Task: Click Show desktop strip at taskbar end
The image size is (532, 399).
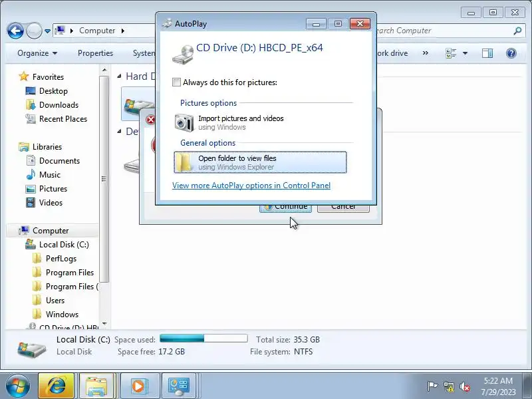Action: (x=527, y=386)
